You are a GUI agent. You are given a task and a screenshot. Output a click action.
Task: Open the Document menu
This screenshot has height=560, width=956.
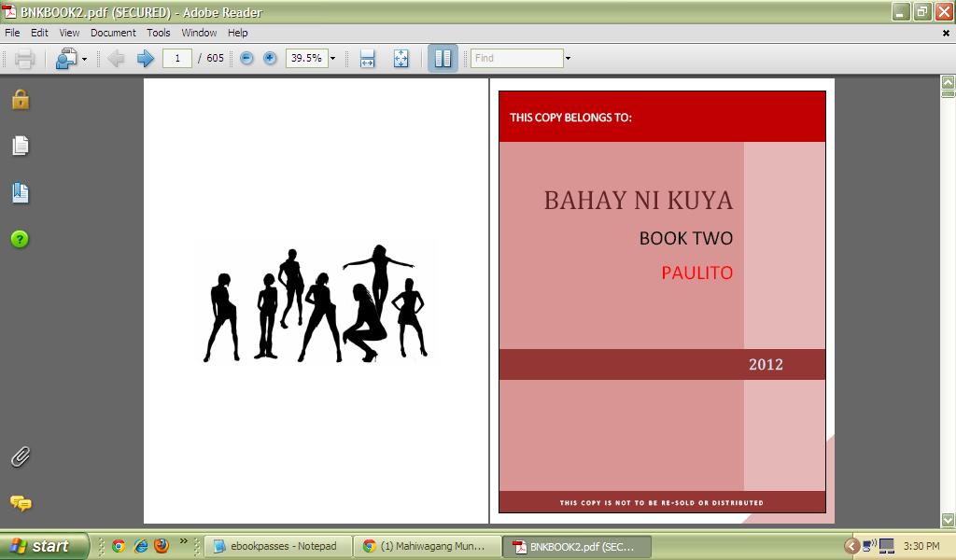(x=113, y=32)
